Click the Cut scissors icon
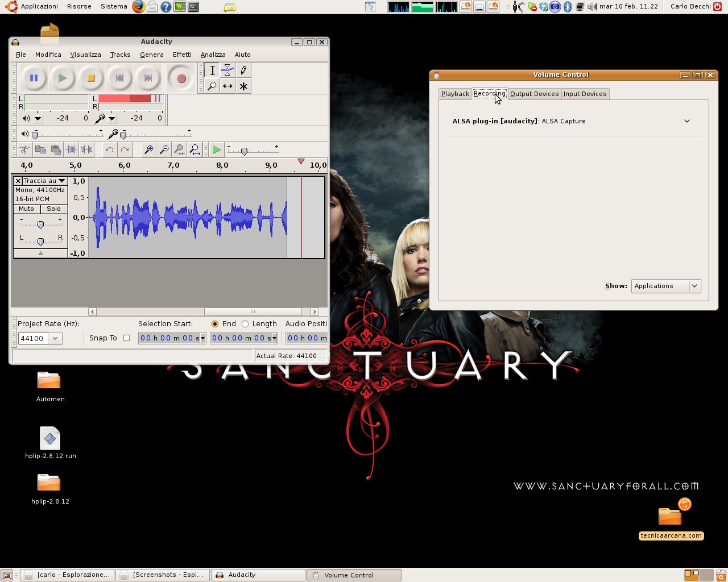Image resolution: width=728 pixels, height=582 pixels. [x=24, y=150]
